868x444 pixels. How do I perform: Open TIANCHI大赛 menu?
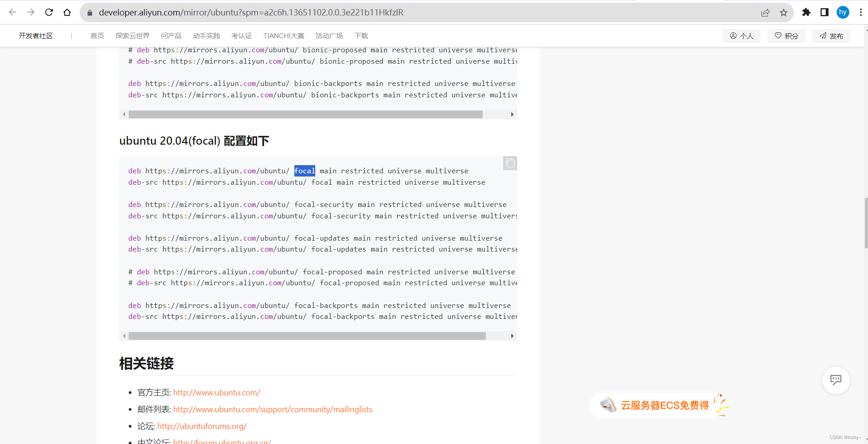pyautogui.click(x=283, y=36)
